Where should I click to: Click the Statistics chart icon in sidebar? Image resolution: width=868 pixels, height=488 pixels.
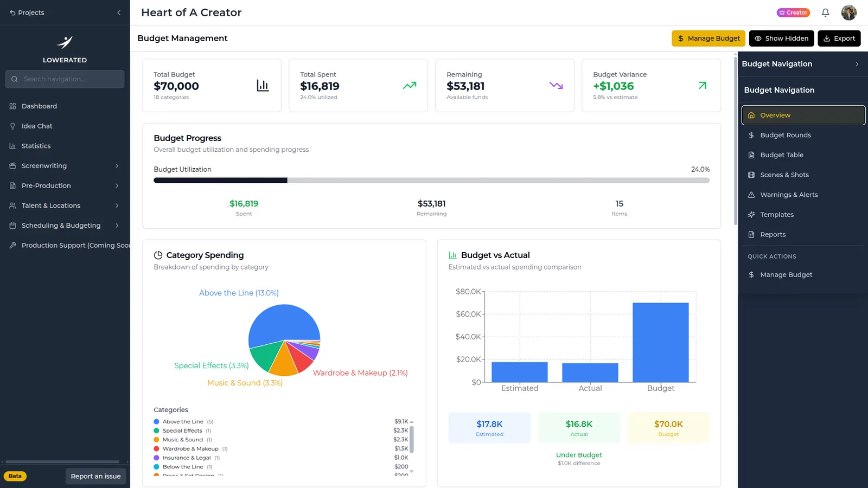point(12,146)
